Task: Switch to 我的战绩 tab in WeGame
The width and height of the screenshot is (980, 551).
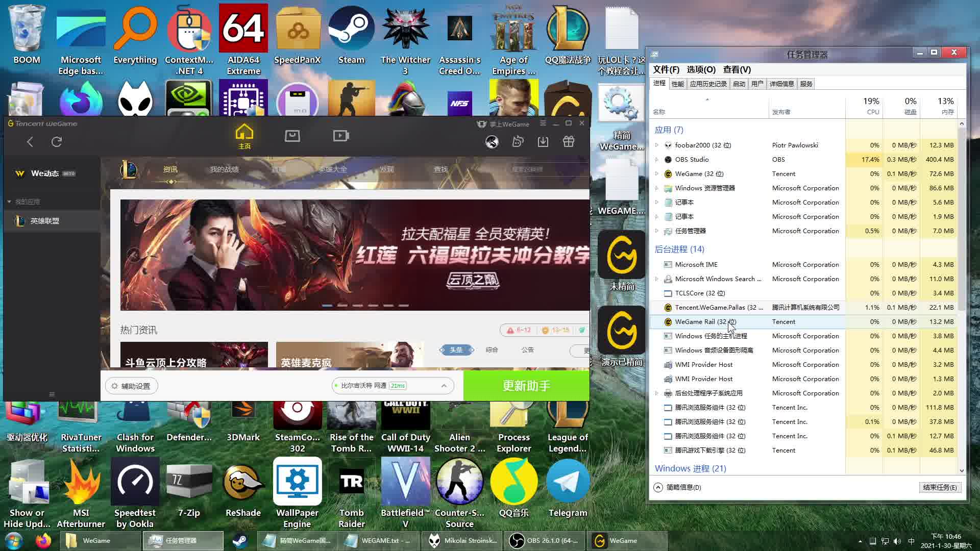Action: pyautogui.click(x=224, y=169)
